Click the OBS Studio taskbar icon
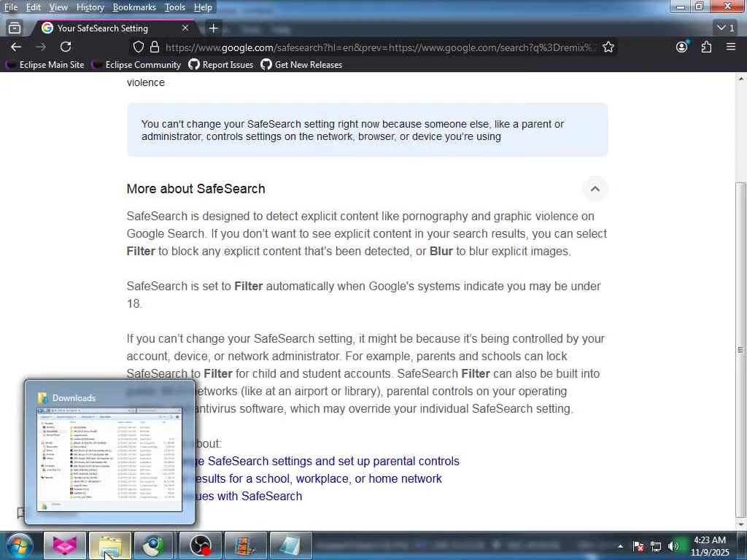747x560 pixels. [200, 545]
